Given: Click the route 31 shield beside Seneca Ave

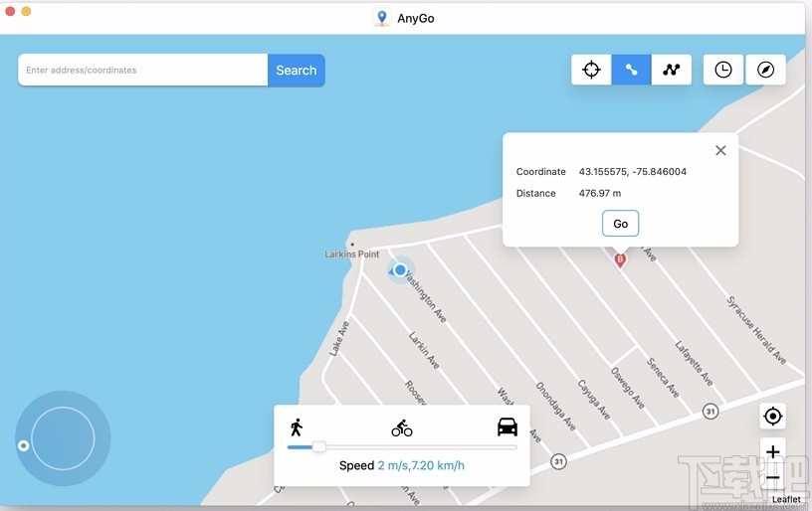Looking at the screenshot, I should (x=710, y=412).
